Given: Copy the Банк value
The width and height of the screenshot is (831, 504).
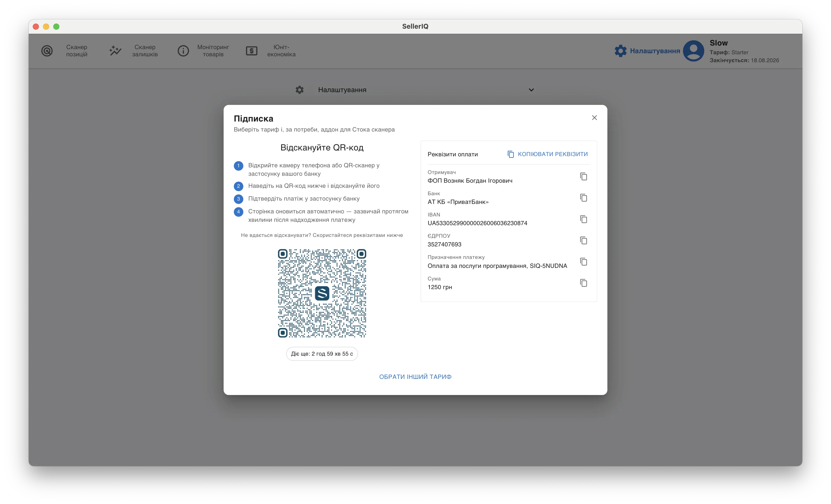Looking at the screenshot, I should [x=583, y=198].
